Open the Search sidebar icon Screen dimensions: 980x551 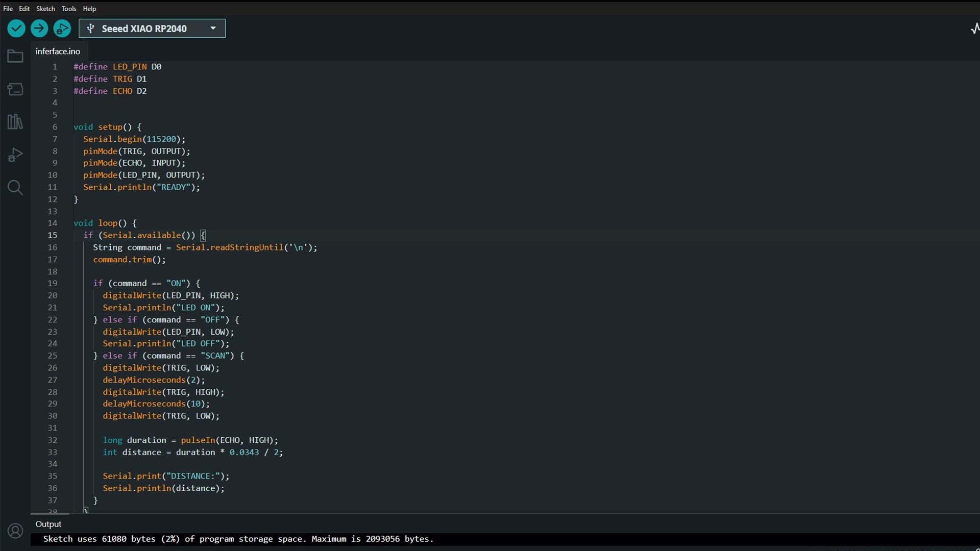(15, 188)
